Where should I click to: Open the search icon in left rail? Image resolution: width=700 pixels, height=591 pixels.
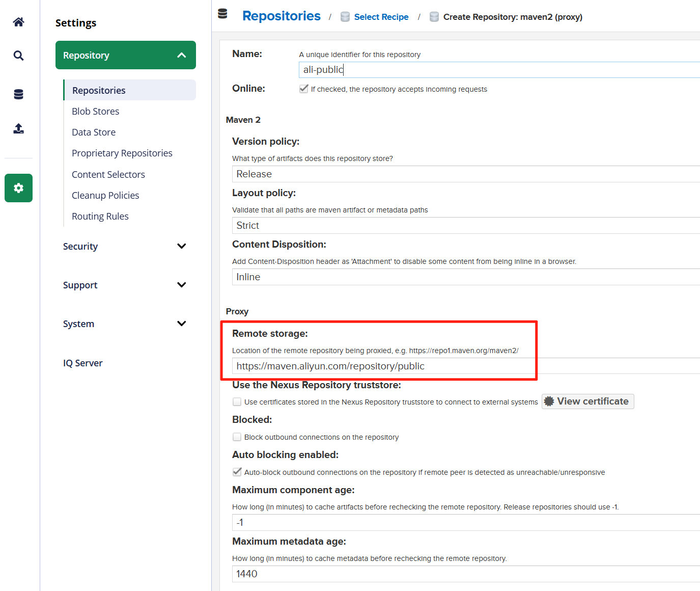click(x=18, y=56)
